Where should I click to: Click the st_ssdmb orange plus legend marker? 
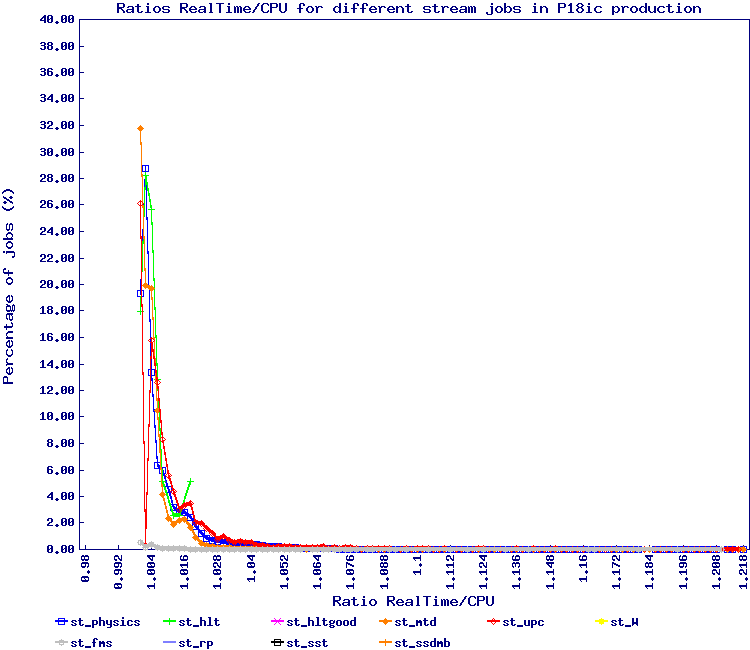point(386,643)
